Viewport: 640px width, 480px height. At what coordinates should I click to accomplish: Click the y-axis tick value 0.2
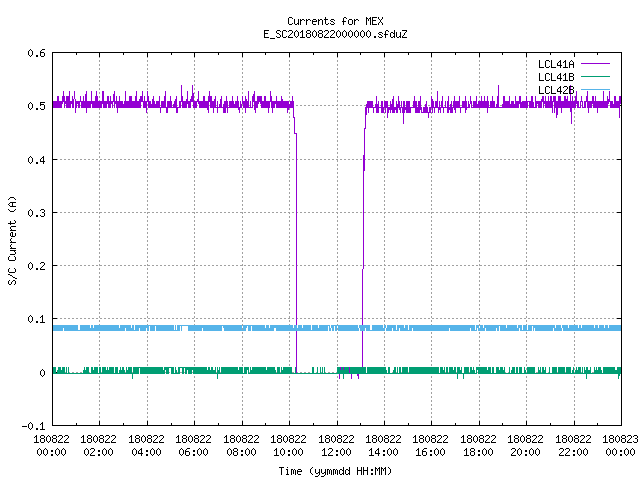(x=36, y=266)
